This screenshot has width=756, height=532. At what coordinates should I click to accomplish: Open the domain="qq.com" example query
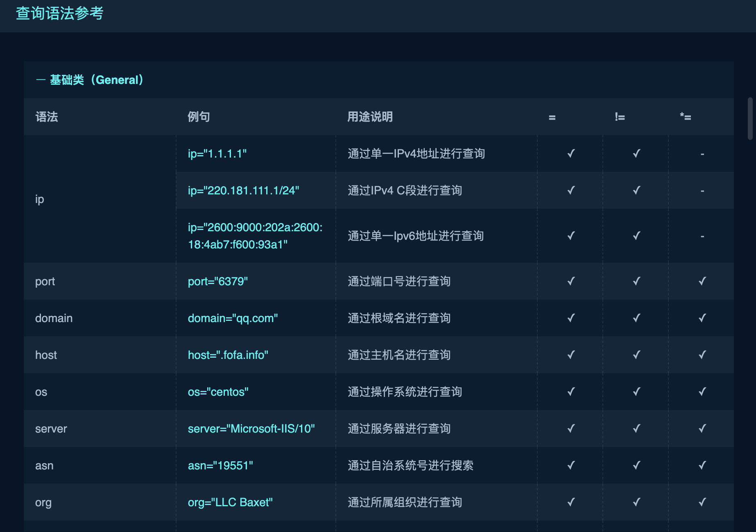coord(233,318)
